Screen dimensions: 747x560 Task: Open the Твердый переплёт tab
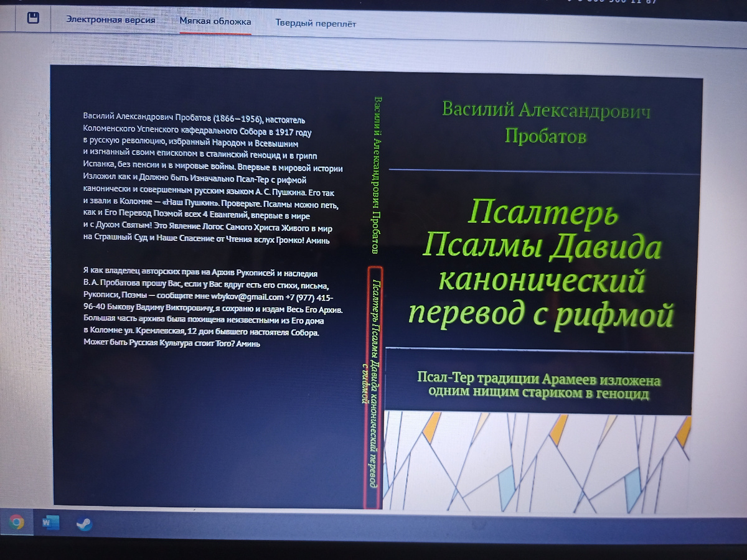[x=316, y=24]
